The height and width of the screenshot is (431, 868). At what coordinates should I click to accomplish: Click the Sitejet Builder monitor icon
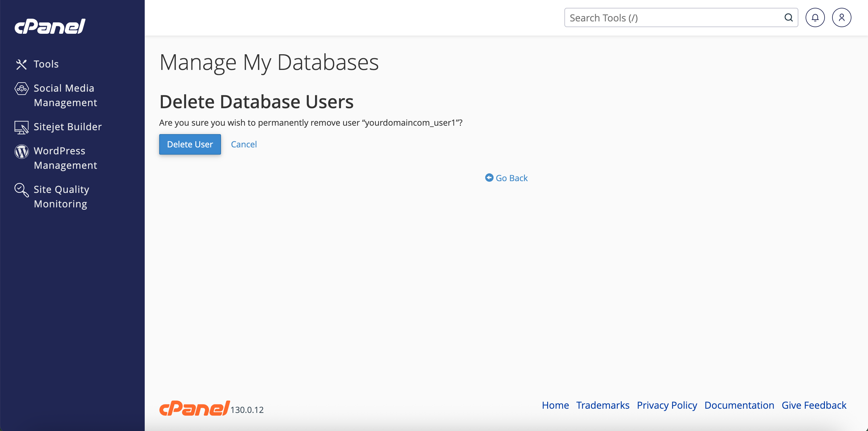(x=22, y=127)
